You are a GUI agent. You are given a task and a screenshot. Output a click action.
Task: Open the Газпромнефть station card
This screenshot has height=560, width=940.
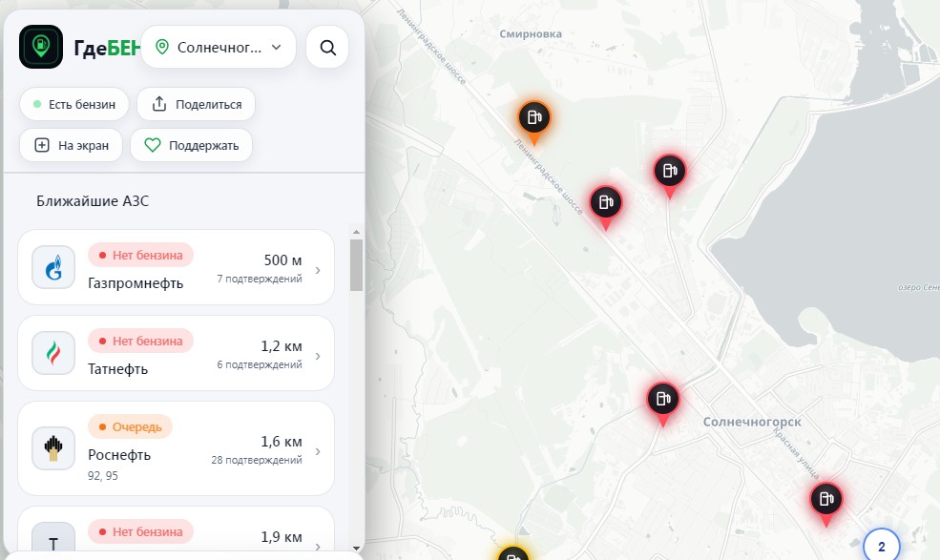tap(177, 267)
